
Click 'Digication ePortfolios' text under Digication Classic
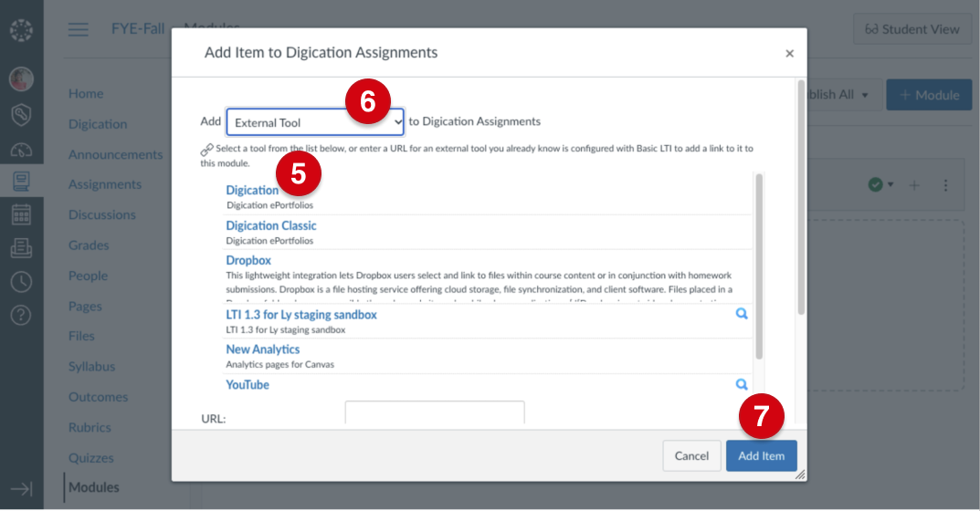point(269,241)
